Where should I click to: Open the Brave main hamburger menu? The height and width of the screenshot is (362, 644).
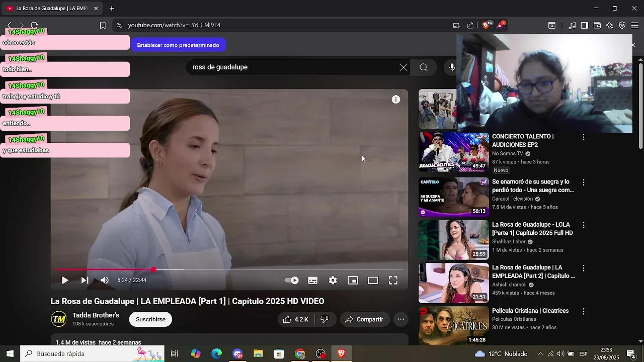(x=635, y=25)
